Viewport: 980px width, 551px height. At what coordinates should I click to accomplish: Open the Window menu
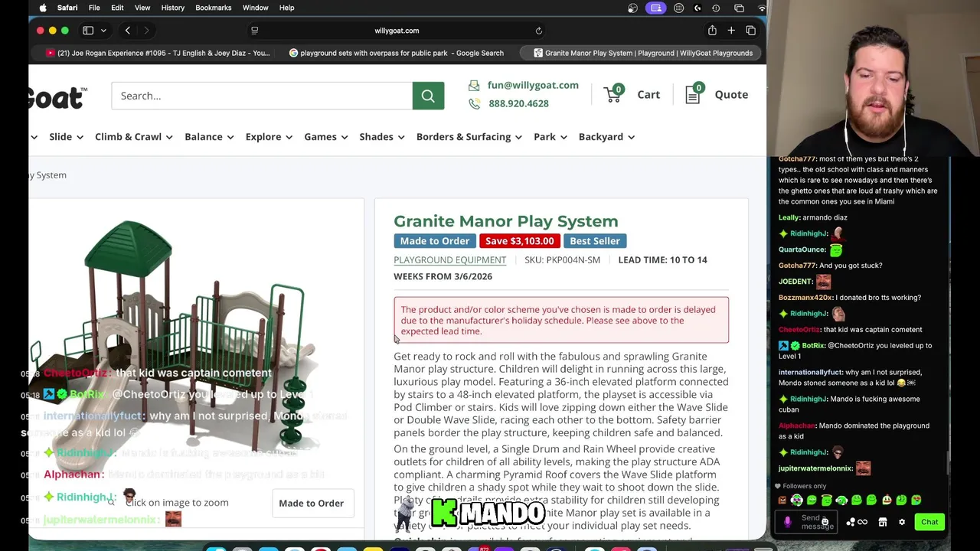[x=256, y=8]
